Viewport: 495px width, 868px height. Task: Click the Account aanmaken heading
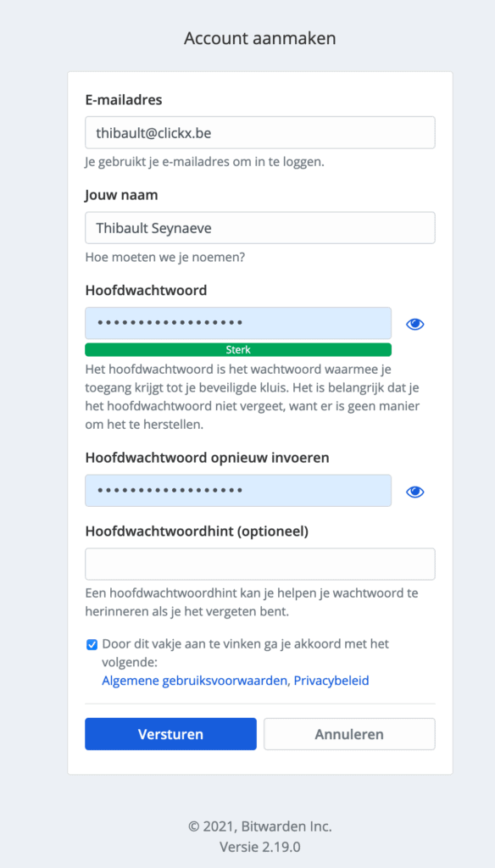[x=259, y=38]
